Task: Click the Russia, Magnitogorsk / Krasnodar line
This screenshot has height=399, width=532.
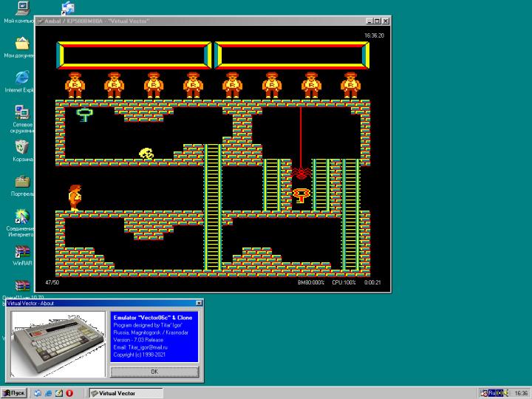Action: [151, 332]
